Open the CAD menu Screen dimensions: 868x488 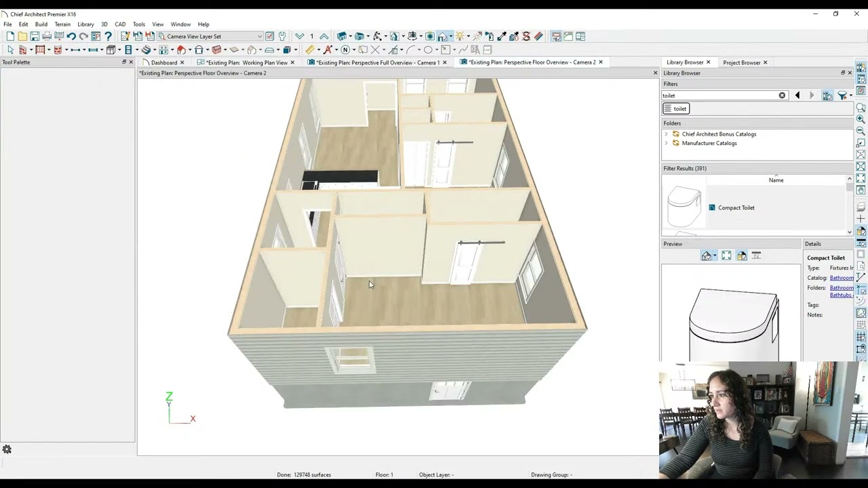coord(120,24)
